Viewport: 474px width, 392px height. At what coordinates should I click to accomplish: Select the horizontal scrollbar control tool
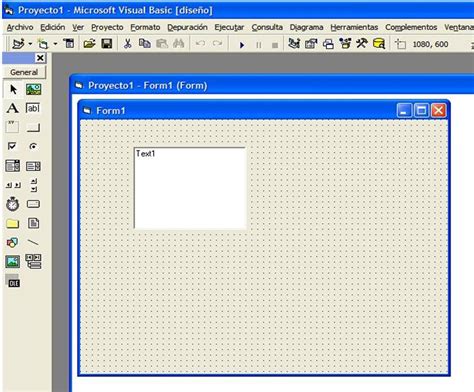(13, 185)
